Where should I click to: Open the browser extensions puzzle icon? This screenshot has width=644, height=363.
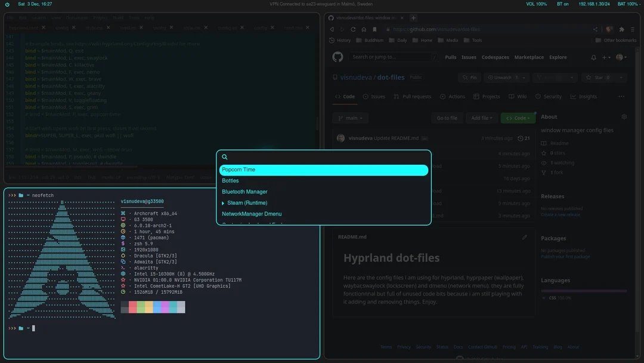(621, 29)
